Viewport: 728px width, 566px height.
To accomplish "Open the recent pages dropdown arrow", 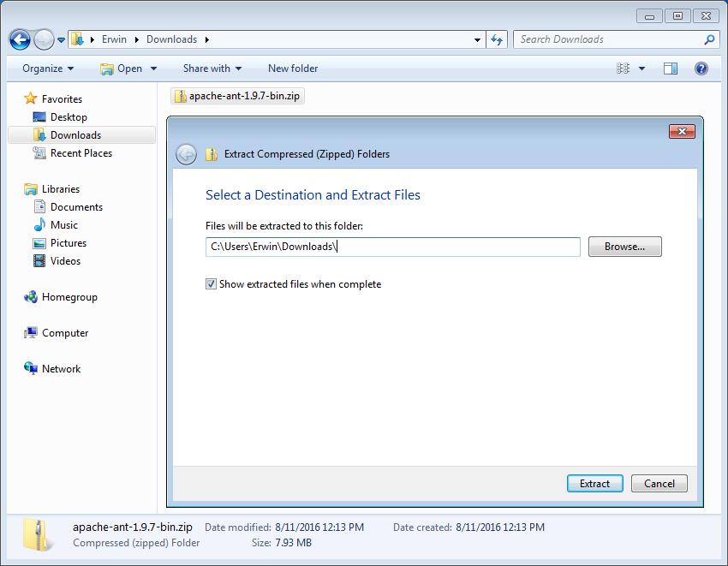I will pos(62,40).
